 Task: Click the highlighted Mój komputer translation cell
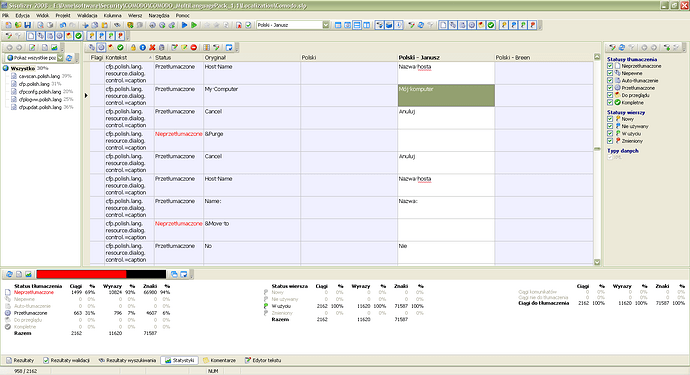(x=446, y=96)
